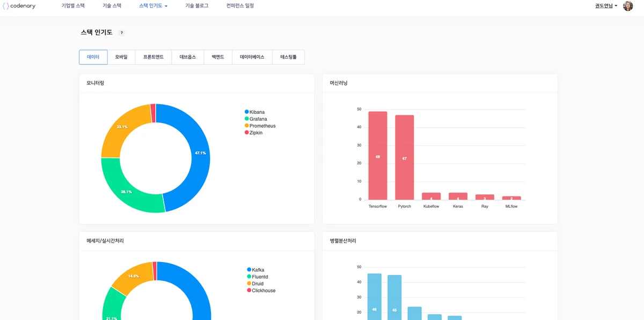
Task: Open the 권도언님 account dropdown
Action: tap(606, 6)
